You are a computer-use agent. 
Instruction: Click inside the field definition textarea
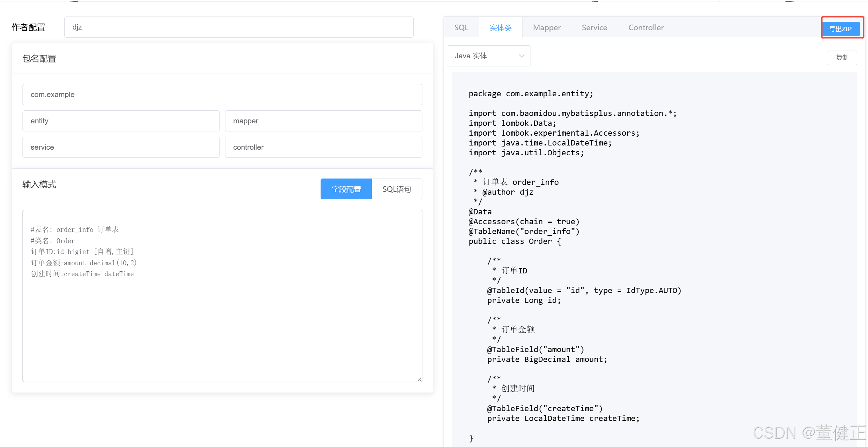click(222, 316)
